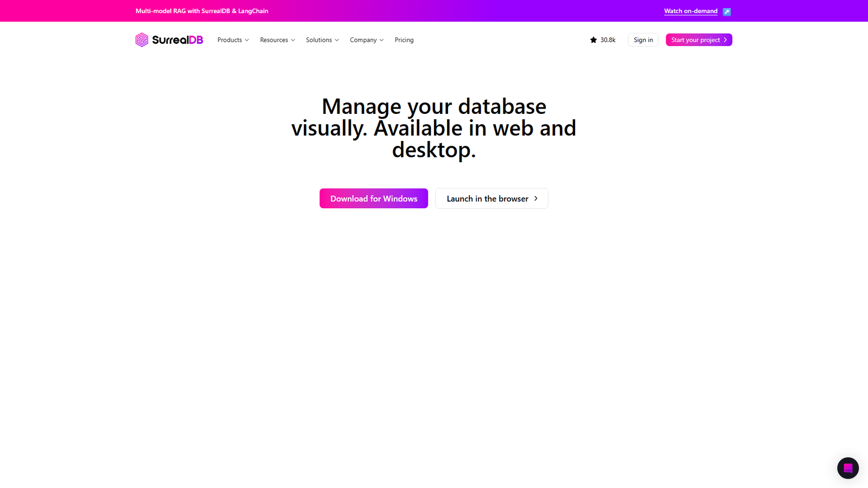This screenshot has width=868, height=488.
Task: Open the chat widget bubble
Action: tap(847, 468)
